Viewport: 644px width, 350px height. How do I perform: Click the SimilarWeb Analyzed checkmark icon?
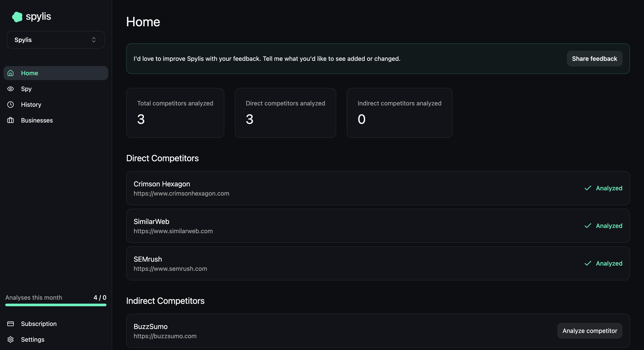click(x=588, y=226)
